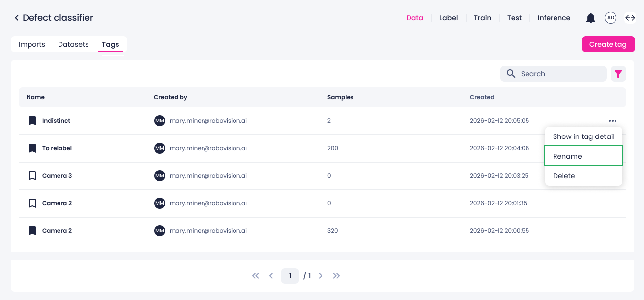Switch to the Datasets tab
Viewport: 644px width, 300px height.
click(73, 44)
